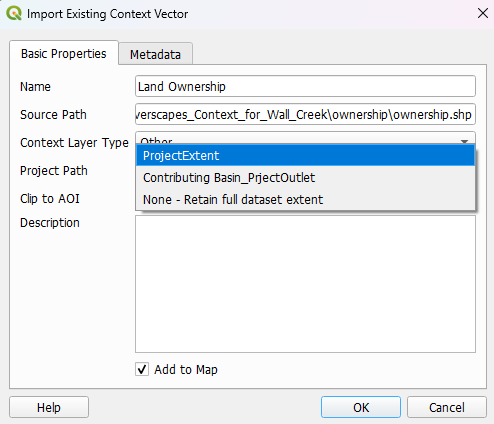494x424 pixels.
Task: Click the Clip to AOI label
Action: click(x=50, y=199)
